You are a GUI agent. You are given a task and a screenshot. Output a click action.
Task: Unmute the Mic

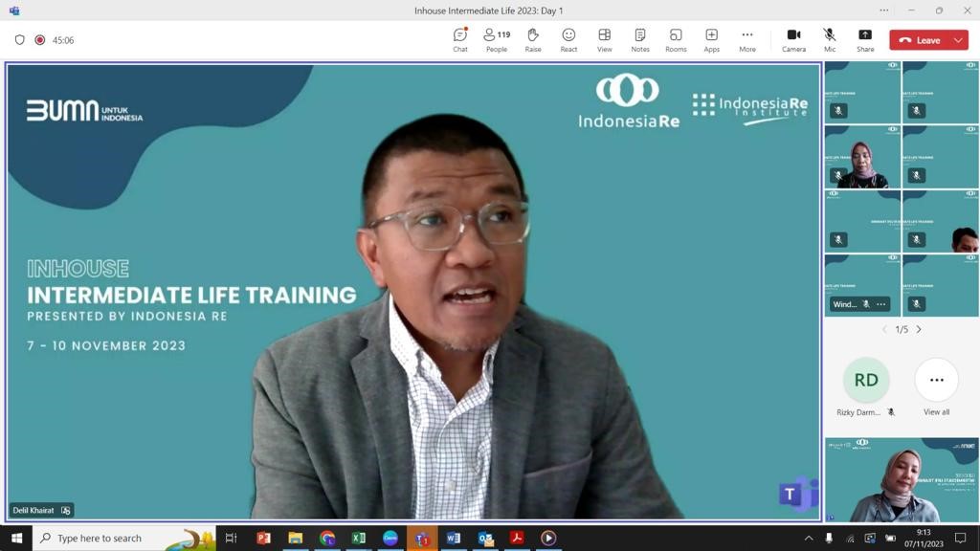830,40
